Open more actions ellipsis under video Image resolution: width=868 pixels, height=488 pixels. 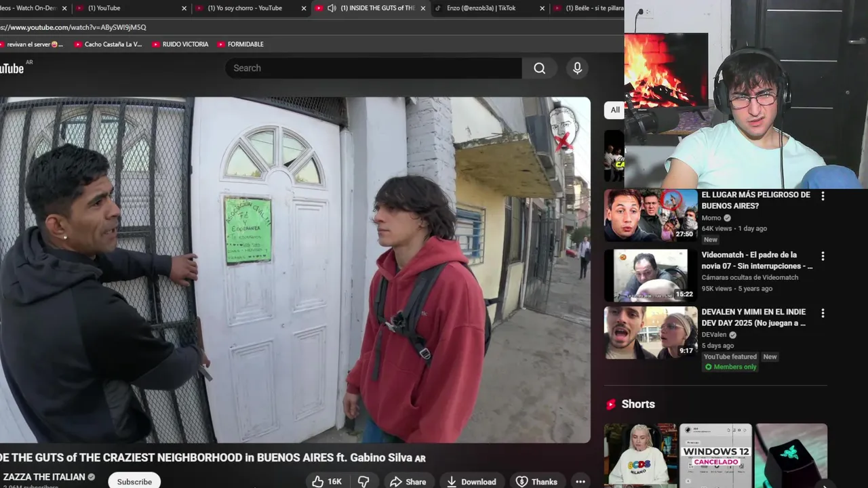(580, 481)
